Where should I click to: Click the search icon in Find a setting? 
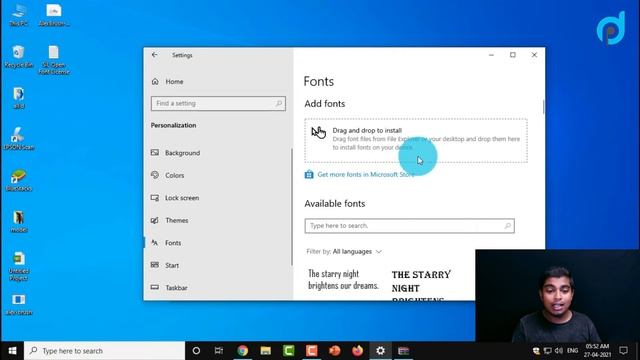pyautogui.click(x=279, y=103)
